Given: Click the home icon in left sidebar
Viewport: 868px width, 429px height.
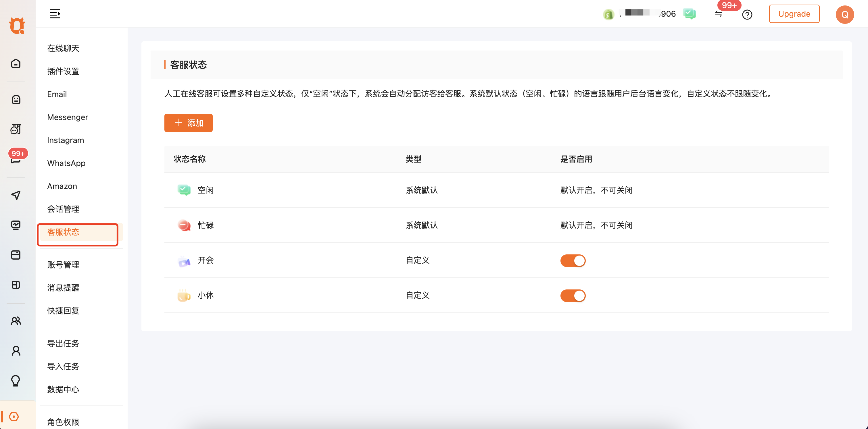Looking at the screenshot, I should click(16, 64).
